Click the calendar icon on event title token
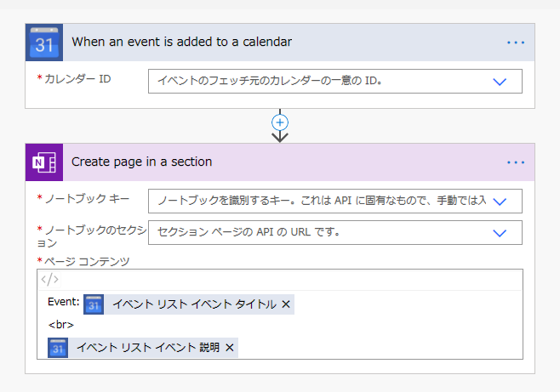The height and width of the screenshot is (392, 560). 94,304
